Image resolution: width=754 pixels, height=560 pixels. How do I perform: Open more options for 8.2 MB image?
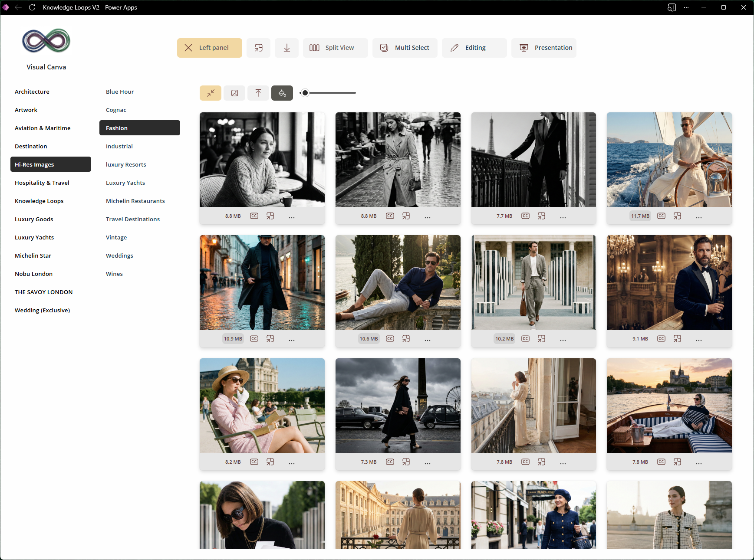pyautogui.click(x=292, y=463)
